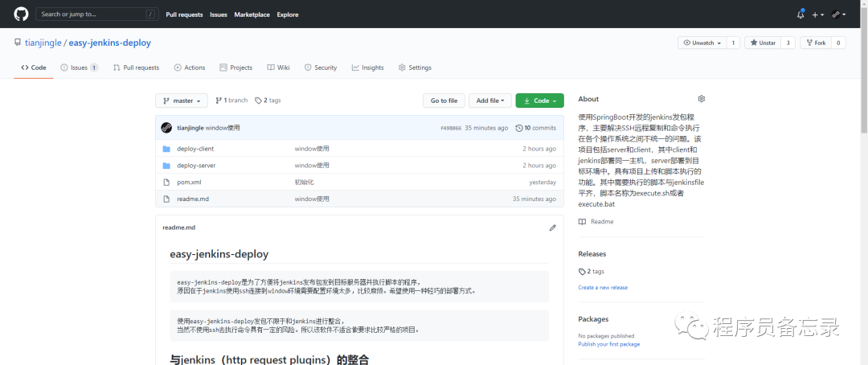Open Pull requests in top navigation

[184, 14]
